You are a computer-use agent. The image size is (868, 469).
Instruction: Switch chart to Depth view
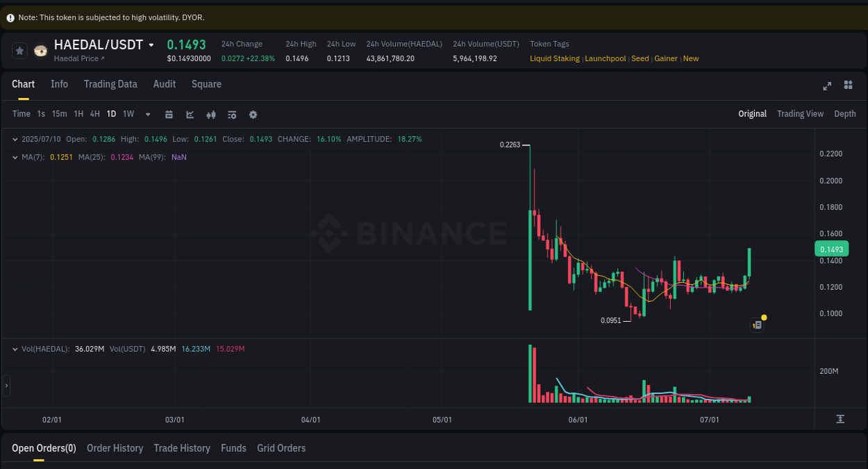[x=844, y=113]
